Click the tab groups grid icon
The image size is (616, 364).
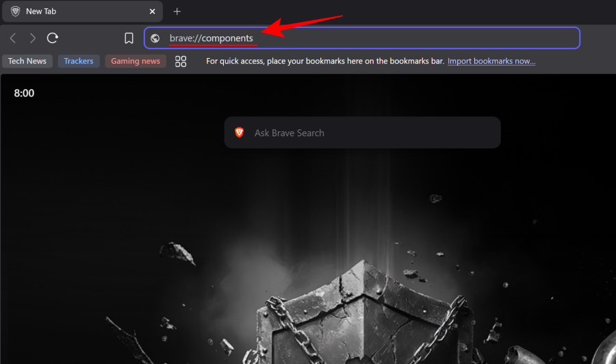[x=181, y=62]
